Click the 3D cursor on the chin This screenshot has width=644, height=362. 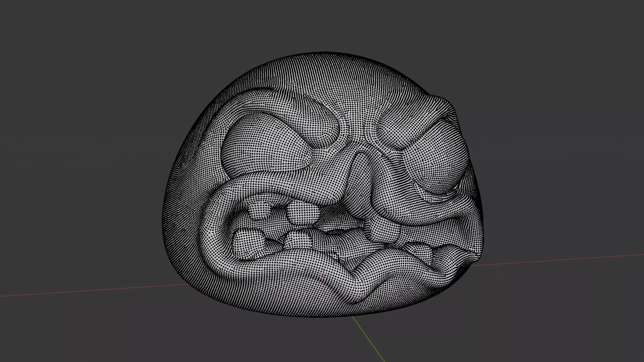tap(324, 276)
